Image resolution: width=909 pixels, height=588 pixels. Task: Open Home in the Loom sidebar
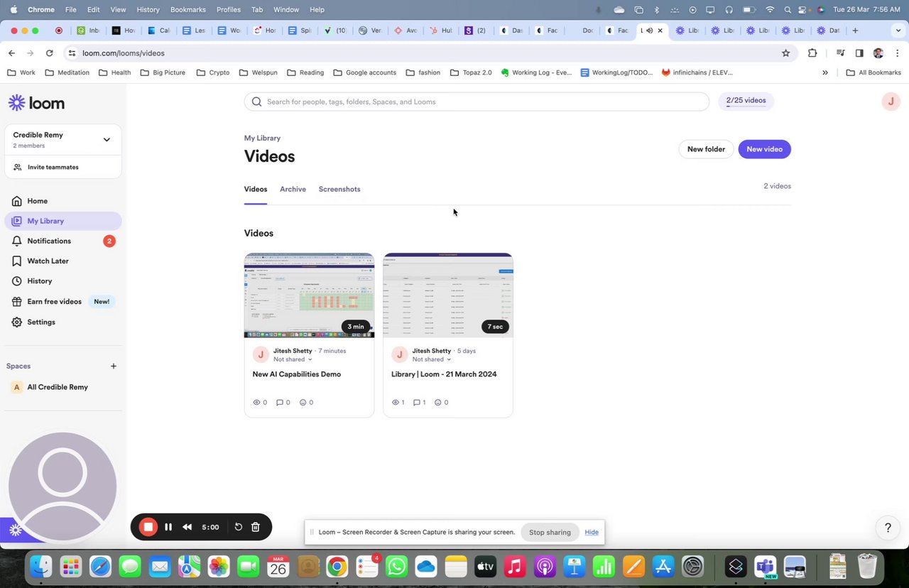point(37,201)
